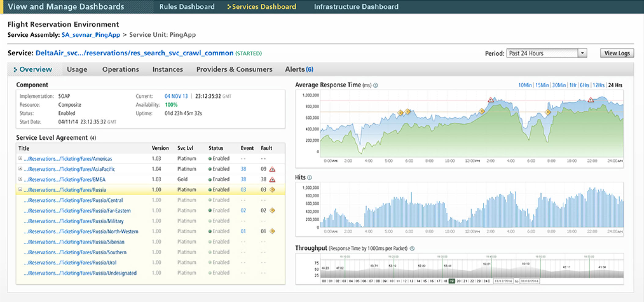Image resolution: width=644 pixels, height=302 pixels.
Task: Open the Alerts (6) tab
Action: pos(299,69)
